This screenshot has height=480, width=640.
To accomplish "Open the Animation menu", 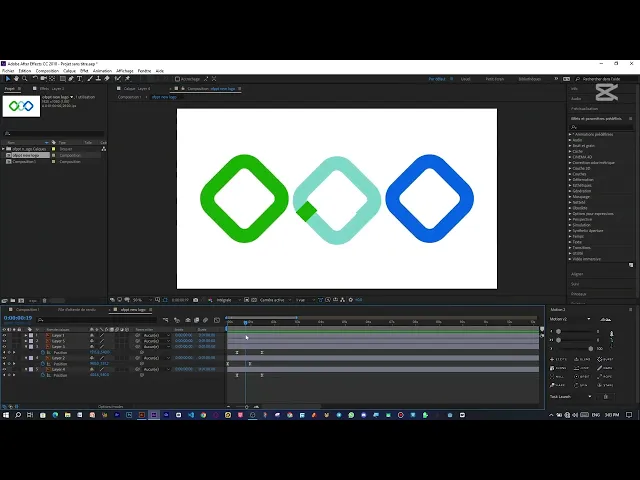I will coord(102,71).
